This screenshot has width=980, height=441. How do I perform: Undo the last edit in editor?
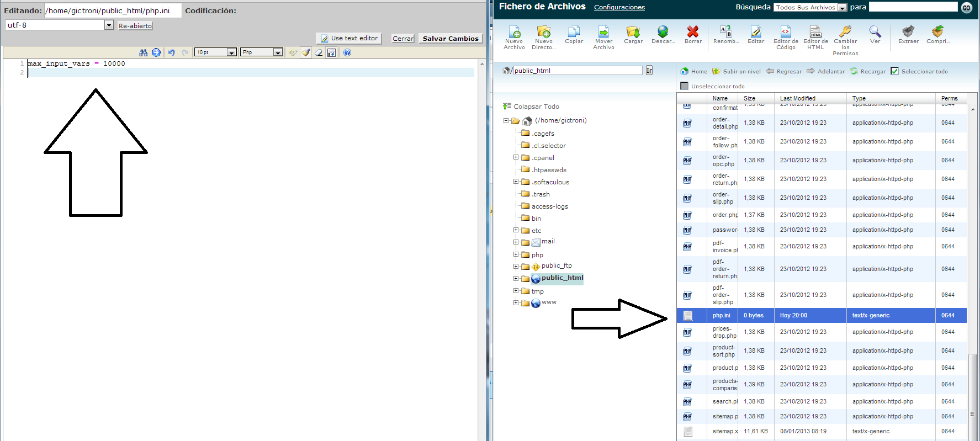(x=172, y=52)
